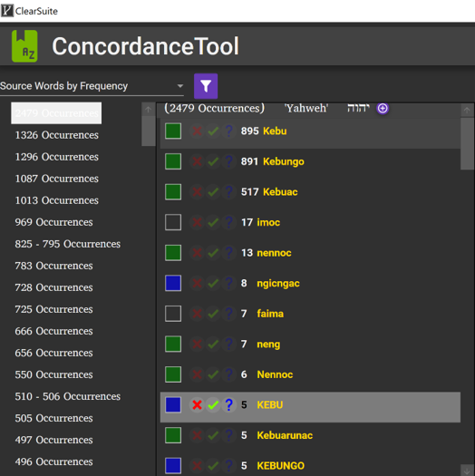Approve Kebuac with the green check

[x=213, y=192]
